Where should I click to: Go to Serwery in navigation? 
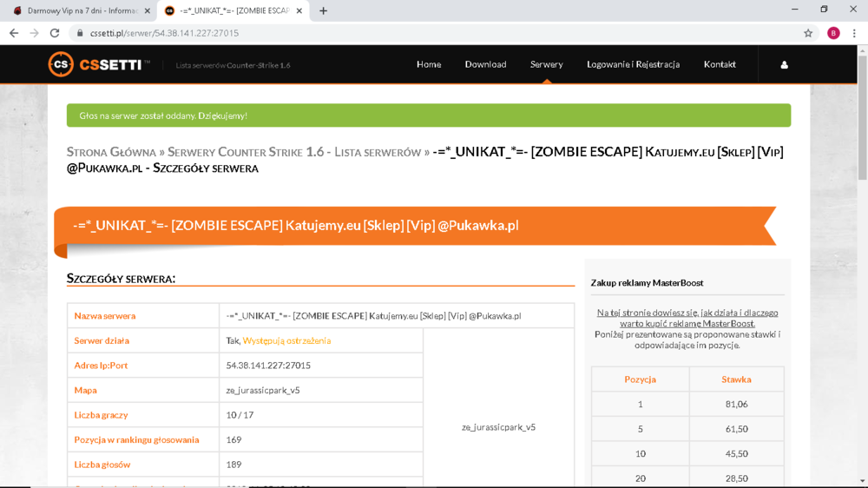click(546, 64)
